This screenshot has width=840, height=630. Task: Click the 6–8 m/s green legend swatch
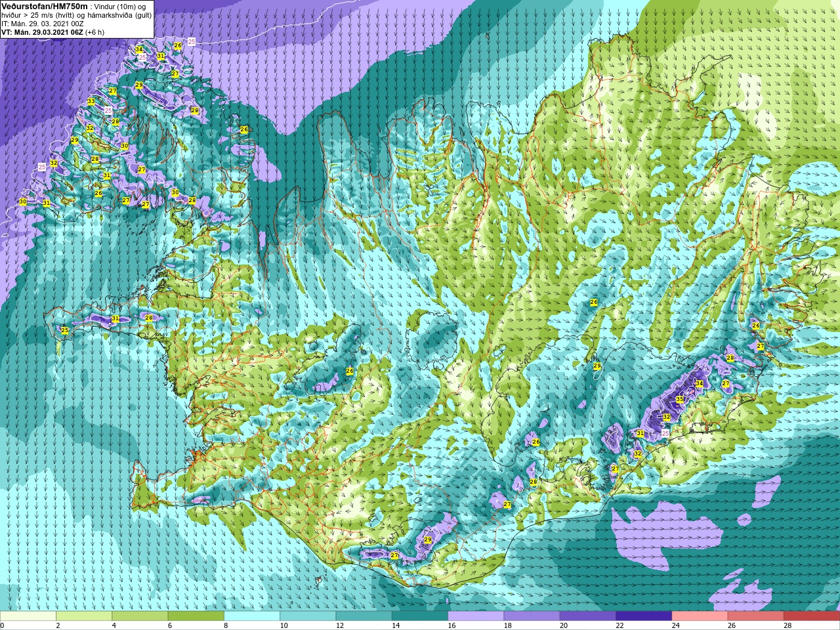coord(196,616)
